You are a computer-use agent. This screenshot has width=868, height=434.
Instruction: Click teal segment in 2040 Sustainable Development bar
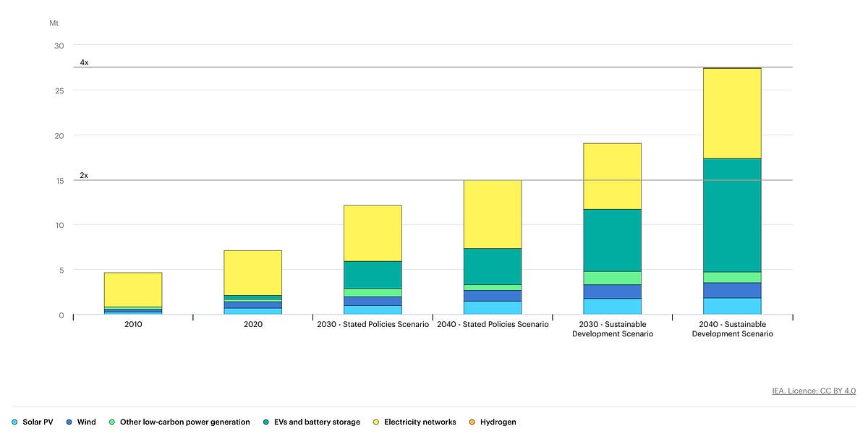732,215
